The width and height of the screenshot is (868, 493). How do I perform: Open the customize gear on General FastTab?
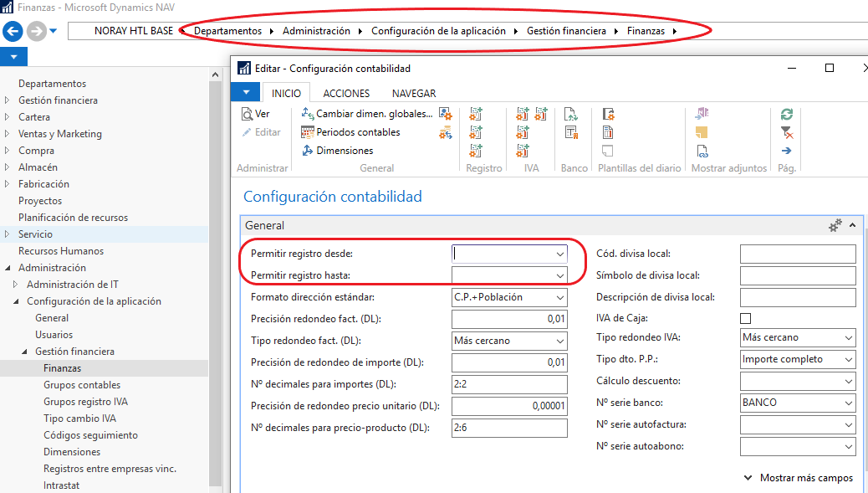[835, 225]
